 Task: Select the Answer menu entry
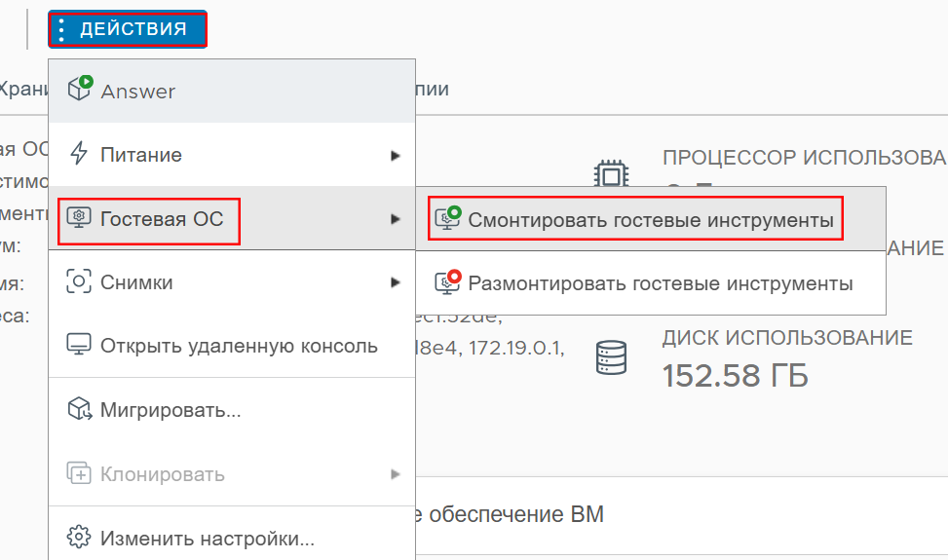(232, 92)
